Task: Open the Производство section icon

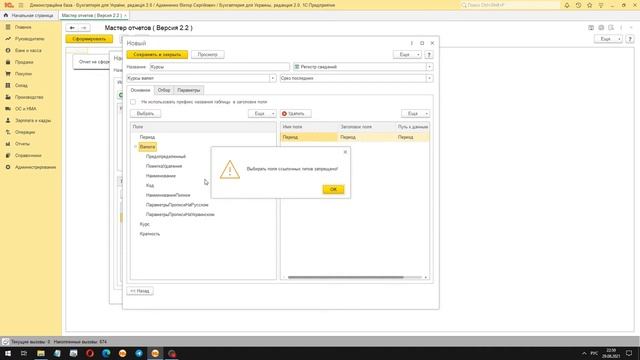Action: point(8,97)
